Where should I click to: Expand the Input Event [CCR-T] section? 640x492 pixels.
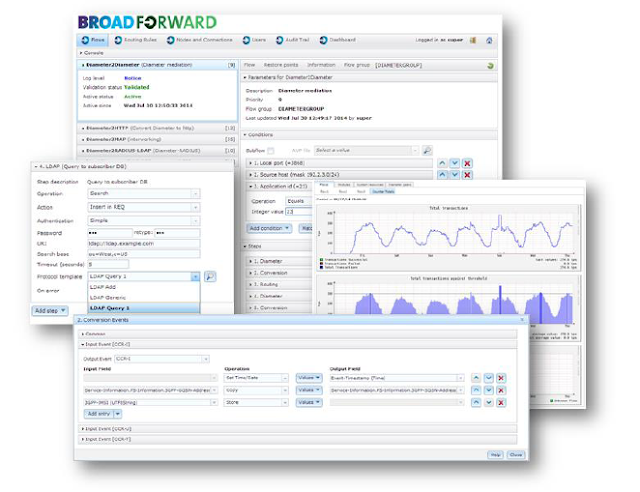[x=298, y=439]
